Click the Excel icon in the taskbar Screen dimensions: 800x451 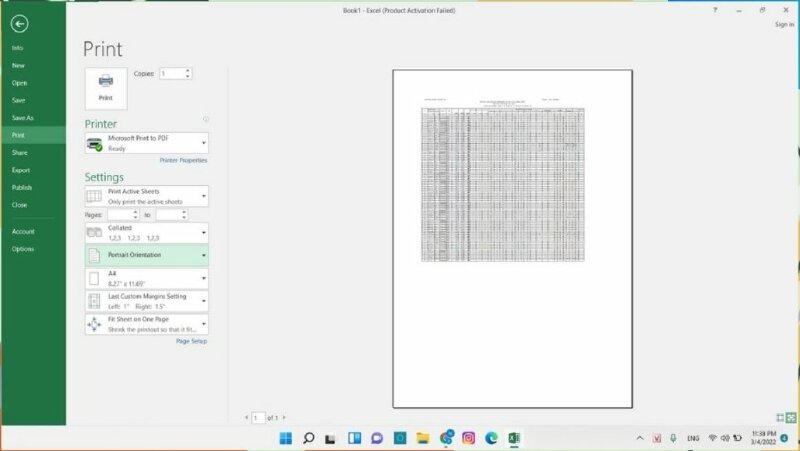click(x=514, y=438)
